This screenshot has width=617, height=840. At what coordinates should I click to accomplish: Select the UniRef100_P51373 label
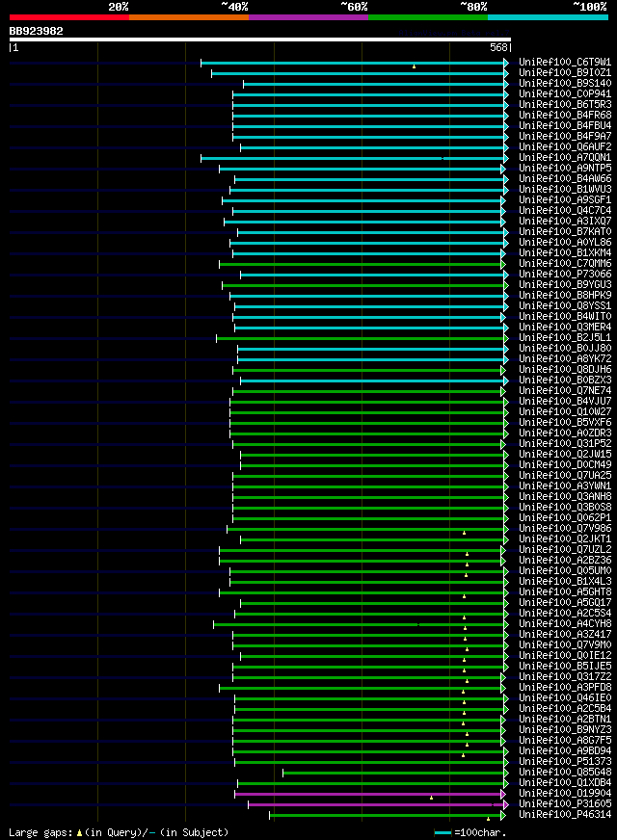coord(565,761)
